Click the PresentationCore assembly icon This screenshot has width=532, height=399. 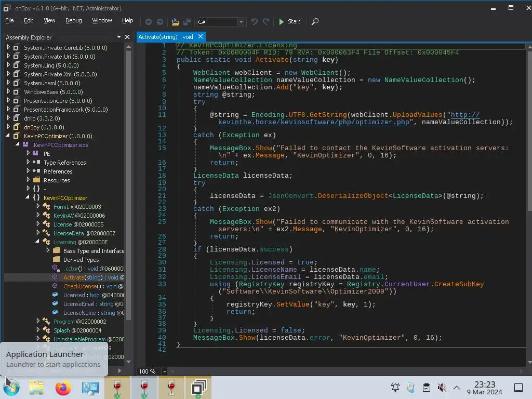(x=17, y=100)
